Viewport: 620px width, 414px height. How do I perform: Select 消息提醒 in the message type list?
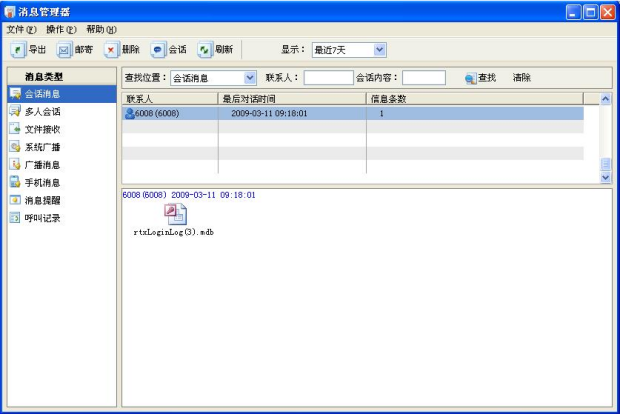click(x=62, y=200)
